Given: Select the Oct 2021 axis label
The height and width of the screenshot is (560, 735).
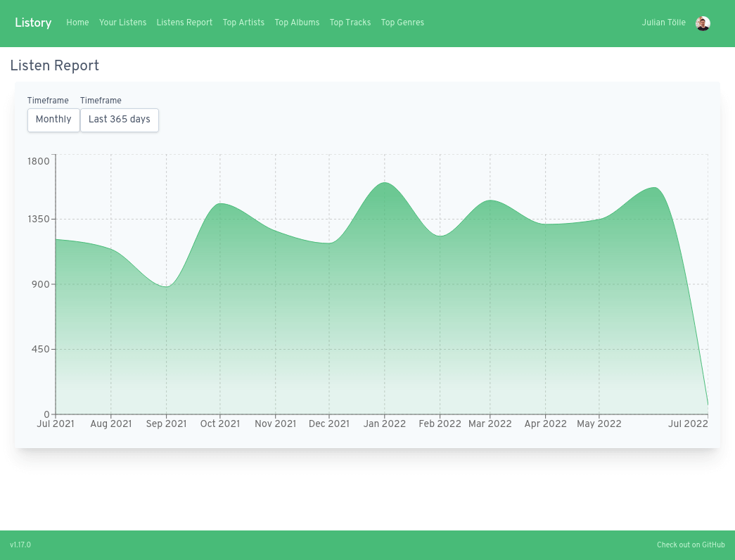Looking at the screenshot, I should click(220, 424).
